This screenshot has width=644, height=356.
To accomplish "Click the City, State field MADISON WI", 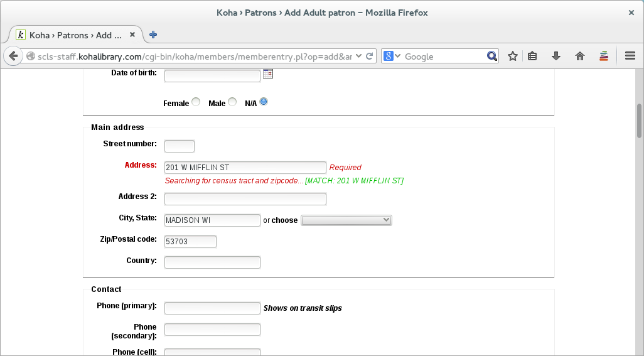I will point(212,220).
